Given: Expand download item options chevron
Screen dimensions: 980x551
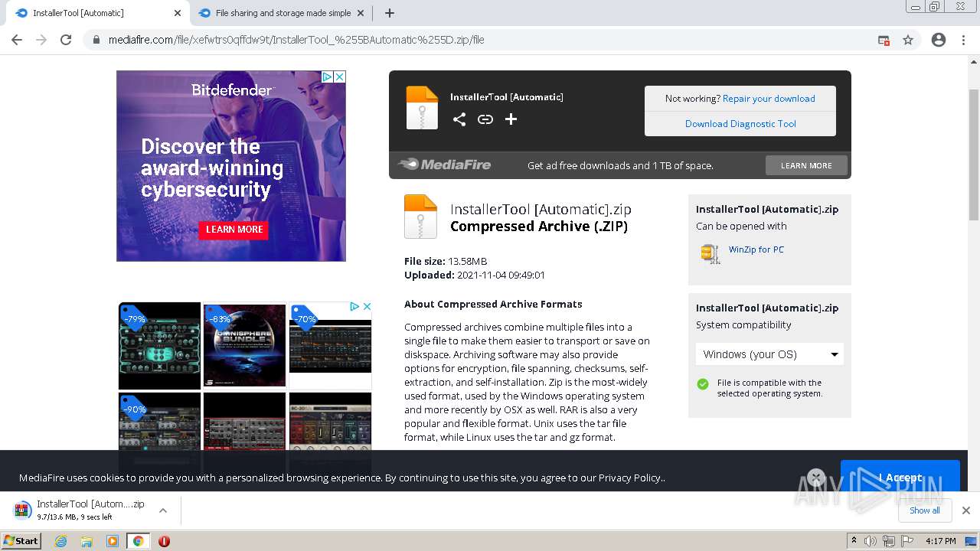Looking at the screenshot, I should 163,510.
